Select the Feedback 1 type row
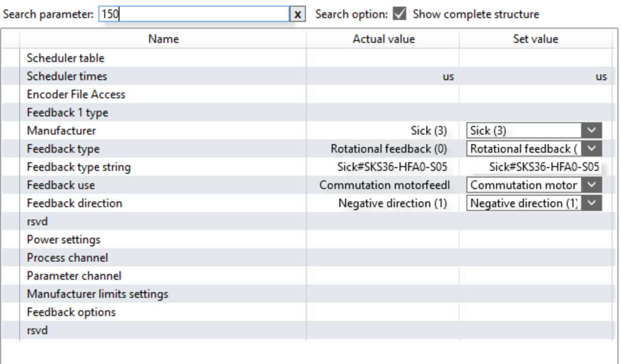621x364 pixels. click(67, 113)
